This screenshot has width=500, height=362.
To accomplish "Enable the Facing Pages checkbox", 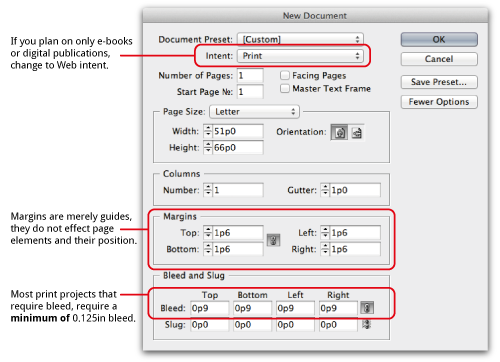I will [x=285, y=75].
